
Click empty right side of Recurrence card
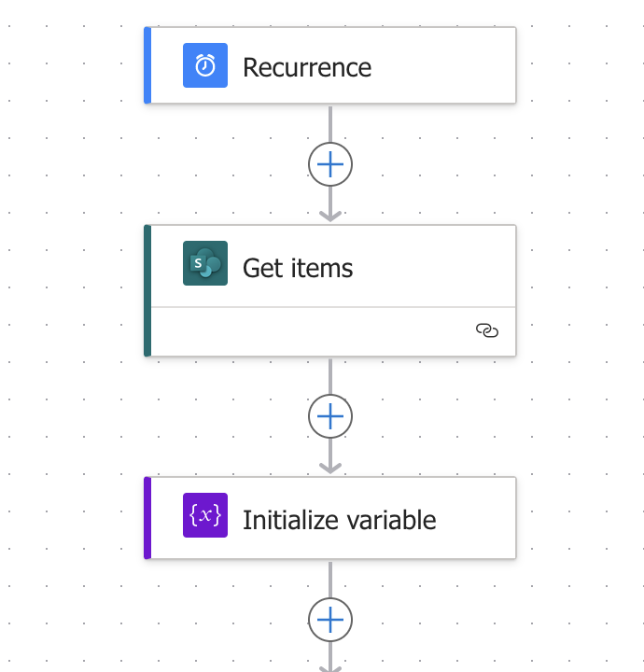coord(443,65)
